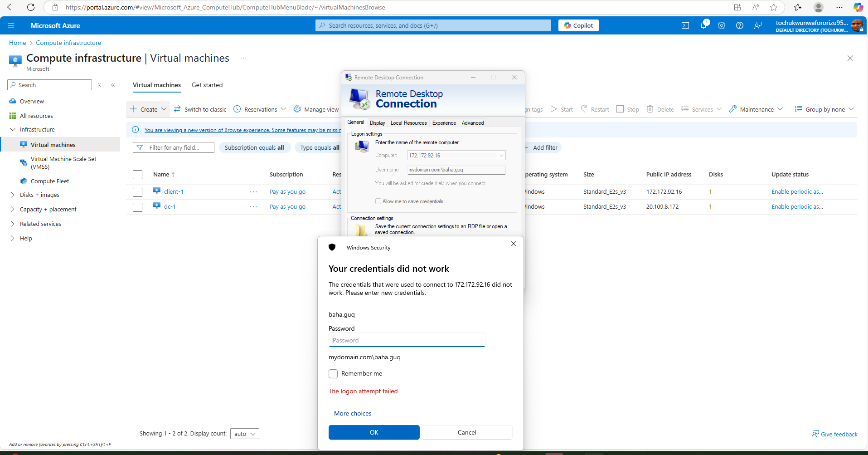
Task: Click the browser back arrow
Action: pos(11,7)
